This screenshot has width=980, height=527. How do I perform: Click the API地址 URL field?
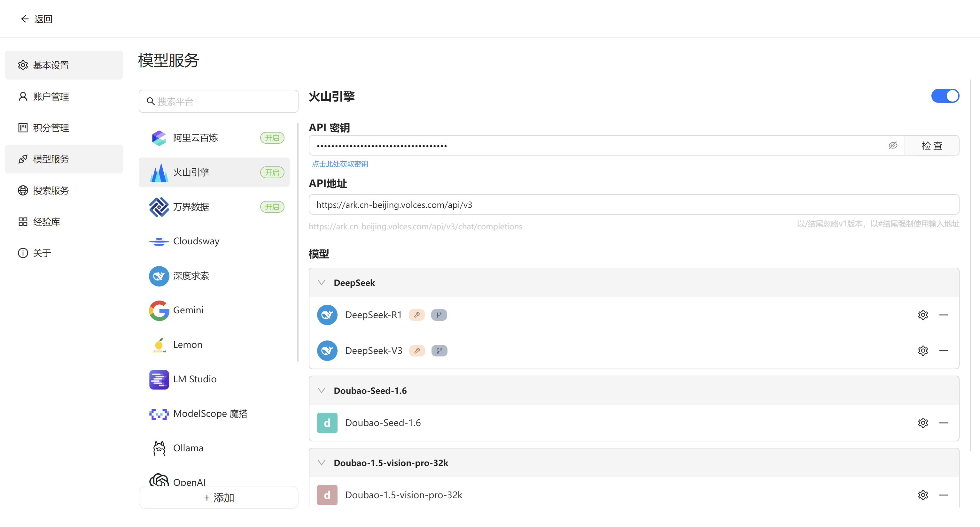[634, 204]
